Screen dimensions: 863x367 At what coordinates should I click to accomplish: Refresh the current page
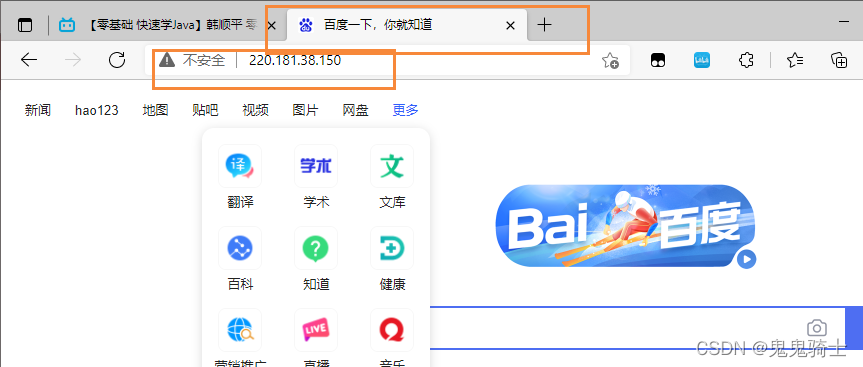[117, 60]
